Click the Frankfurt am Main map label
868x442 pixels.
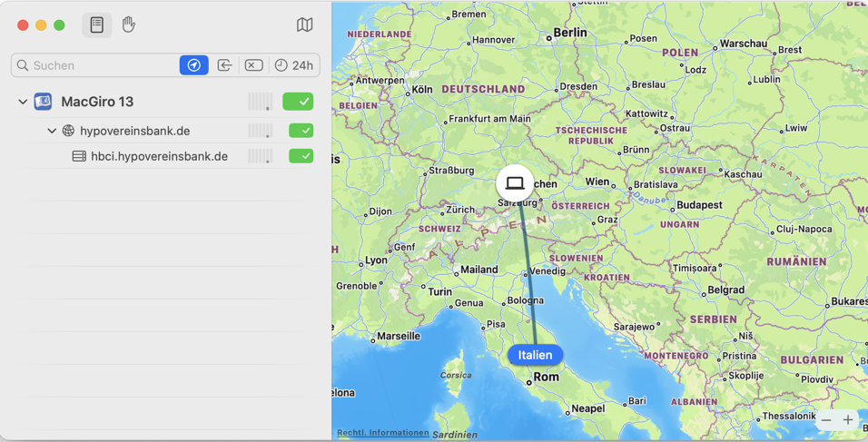point(490,118)
